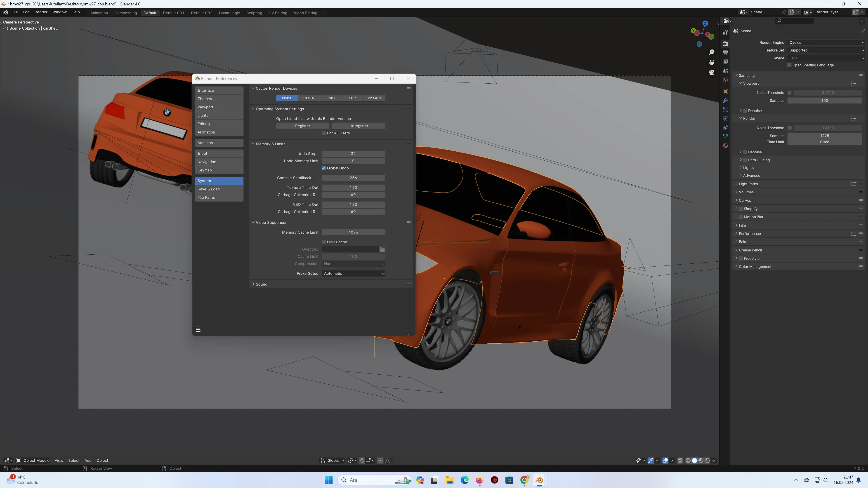Toggle X-ray in the viewport header
Image resolution: width=868 pixels, height=488 pixels.
(680, 460)
